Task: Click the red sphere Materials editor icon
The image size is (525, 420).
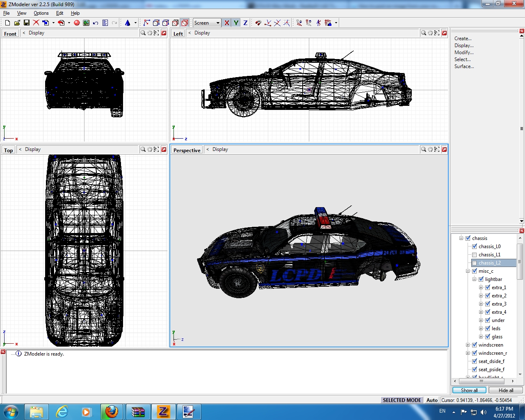Action: click(x=77, y=23)
